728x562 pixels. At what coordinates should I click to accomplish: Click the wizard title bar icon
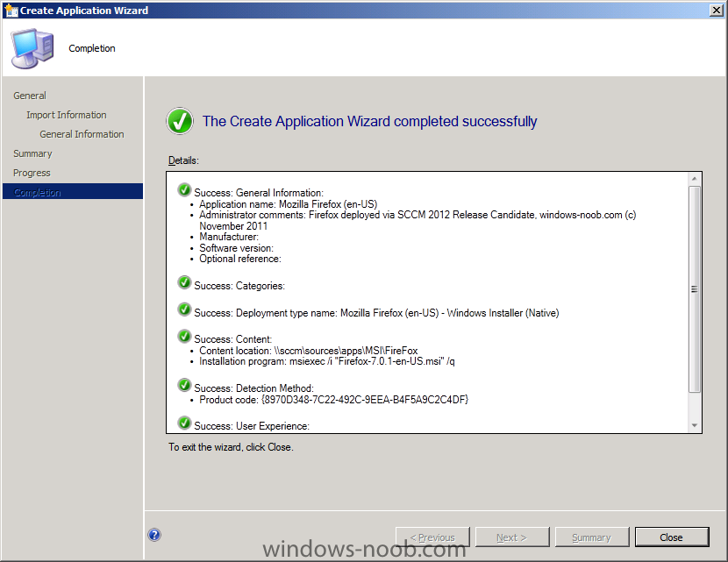[11, 11]
